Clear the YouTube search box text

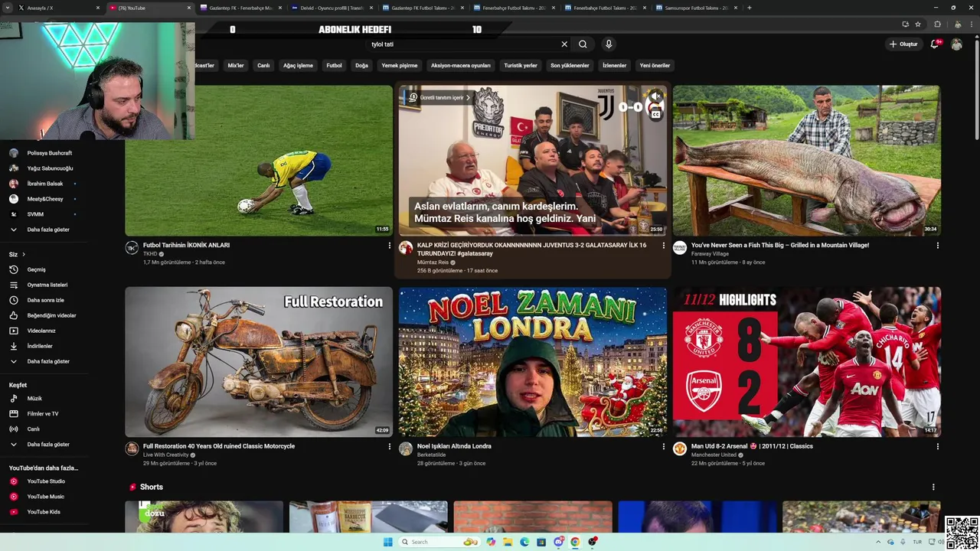click(564, 44)
